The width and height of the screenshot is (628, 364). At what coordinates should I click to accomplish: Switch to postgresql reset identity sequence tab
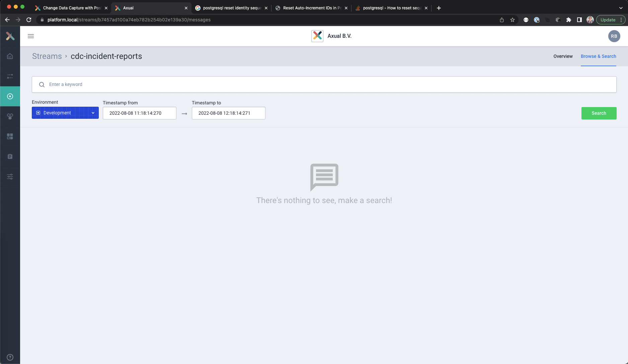point(232,8)
